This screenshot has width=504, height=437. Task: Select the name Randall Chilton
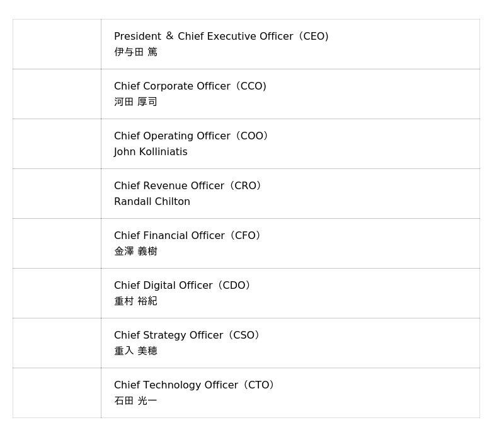152,202
